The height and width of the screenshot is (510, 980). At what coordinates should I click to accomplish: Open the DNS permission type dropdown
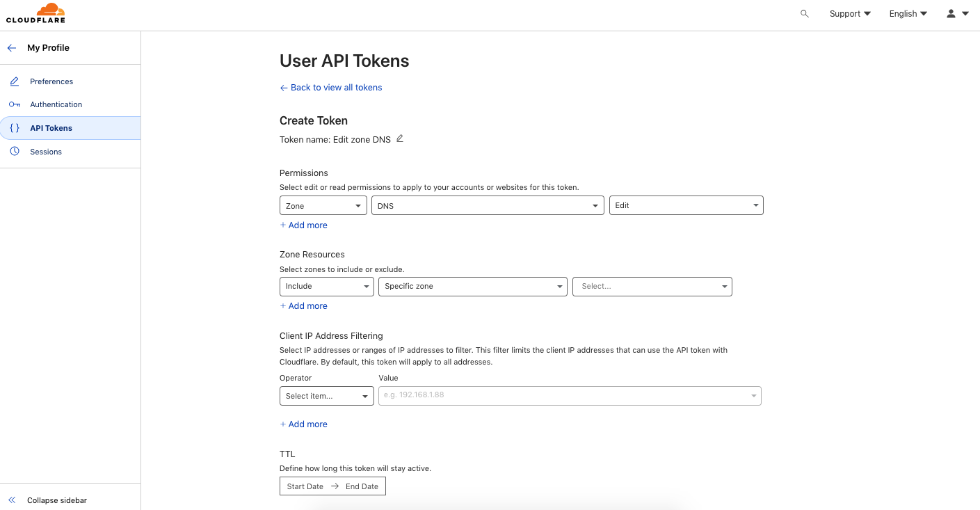488,206
